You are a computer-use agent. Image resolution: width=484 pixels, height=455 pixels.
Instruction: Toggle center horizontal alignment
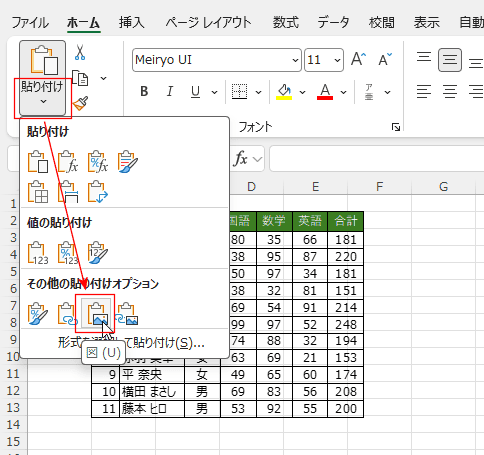[x=450, y=91]
